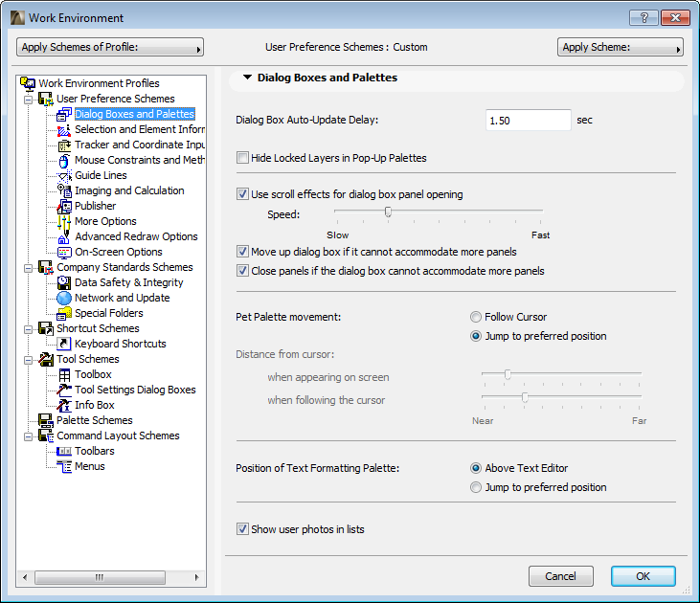Select Text Formatting Jump to preferred position
The height and width of the screenshot is (603, 700).
(476, 487)
